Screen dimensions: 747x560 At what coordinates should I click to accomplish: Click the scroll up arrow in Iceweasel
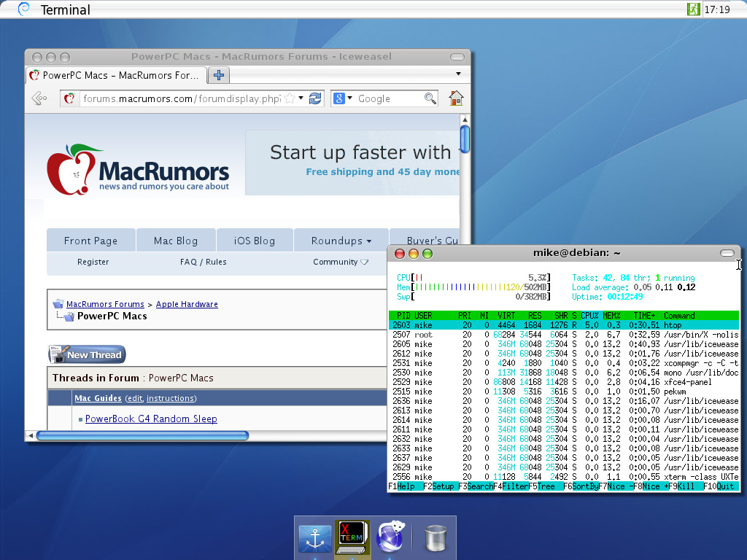[465, 119]
